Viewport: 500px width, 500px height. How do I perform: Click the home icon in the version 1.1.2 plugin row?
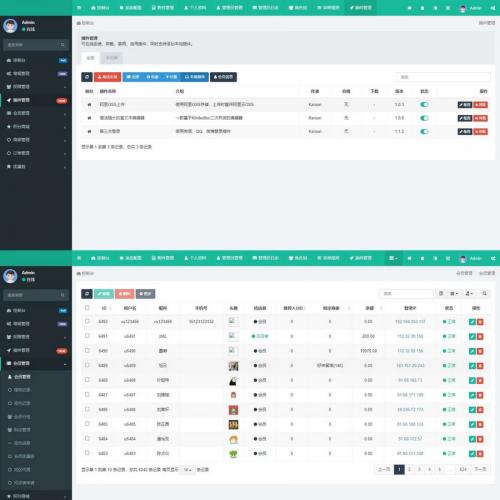pyautogui.click(x=89, y=131)
